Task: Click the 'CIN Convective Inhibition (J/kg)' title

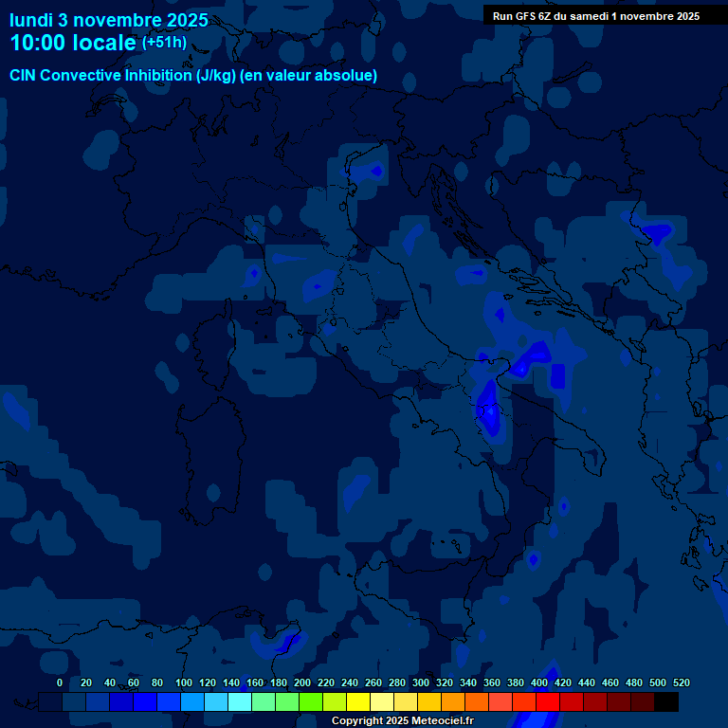Action: [x=193, y=75]
